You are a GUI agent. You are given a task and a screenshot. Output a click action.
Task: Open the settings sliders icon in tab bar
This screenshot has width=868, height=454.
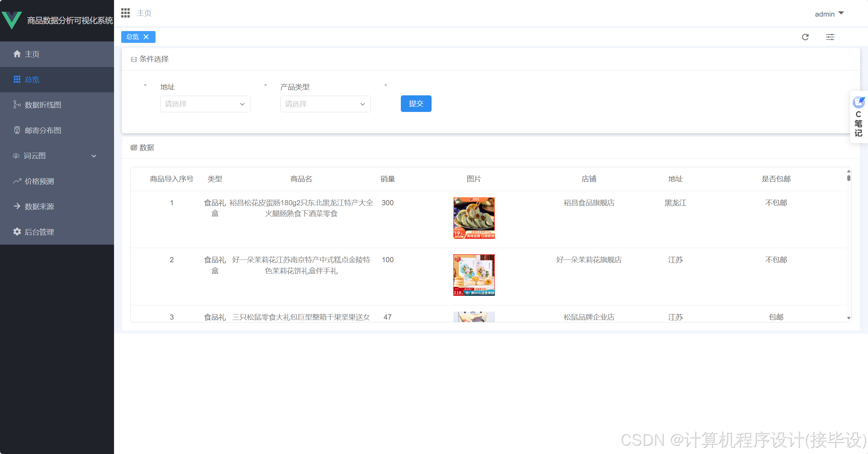click(x=830, y=37)
